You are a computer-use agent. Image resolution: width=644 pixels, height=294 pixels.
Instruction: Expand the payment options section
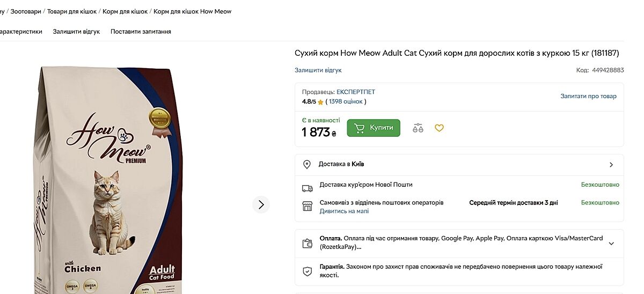(x=611, y=243)
